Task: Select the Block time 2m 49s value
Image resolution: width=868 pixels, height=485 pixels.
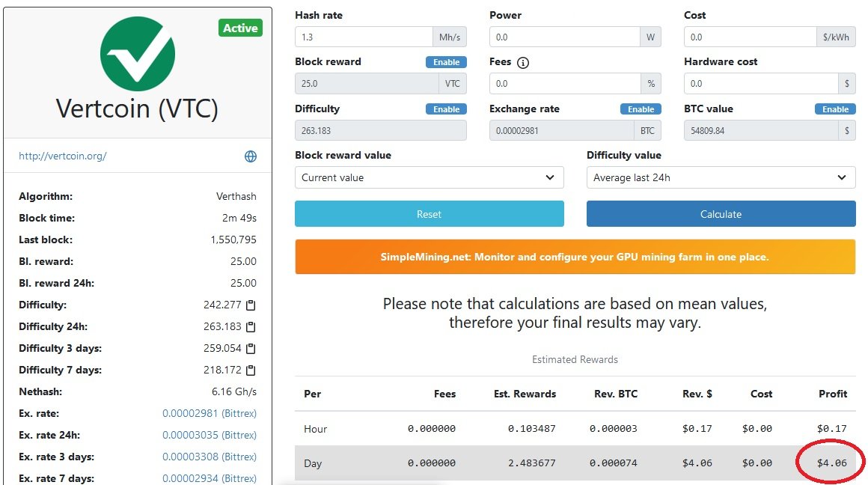Action: [x=239, y=218]
